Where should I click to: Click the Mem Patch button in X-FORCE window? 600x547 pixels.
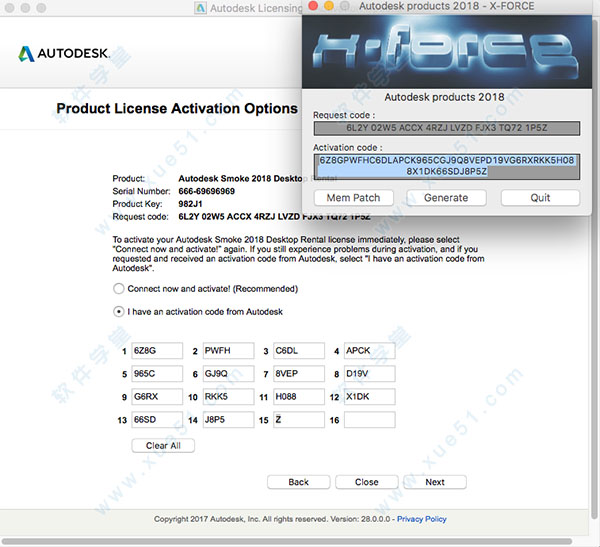(354, 198)
